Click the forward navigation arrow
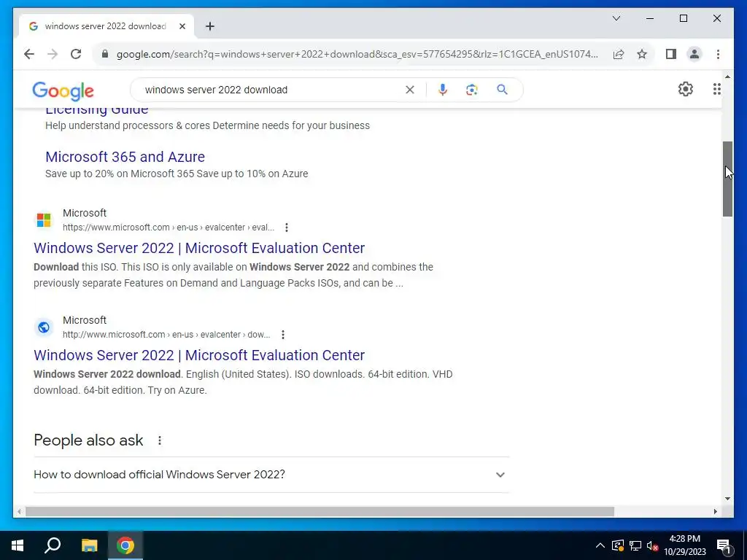Screen dimensions: 747x560 (x=53, y=54)
